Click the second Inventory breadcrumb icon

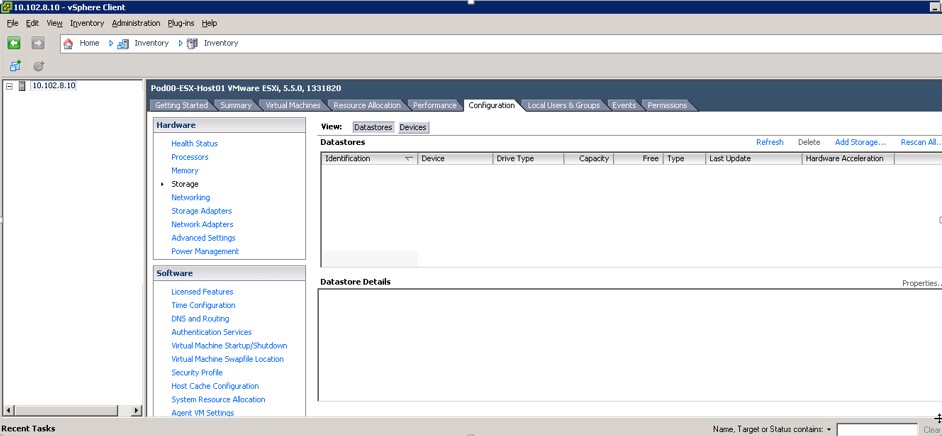193,43
